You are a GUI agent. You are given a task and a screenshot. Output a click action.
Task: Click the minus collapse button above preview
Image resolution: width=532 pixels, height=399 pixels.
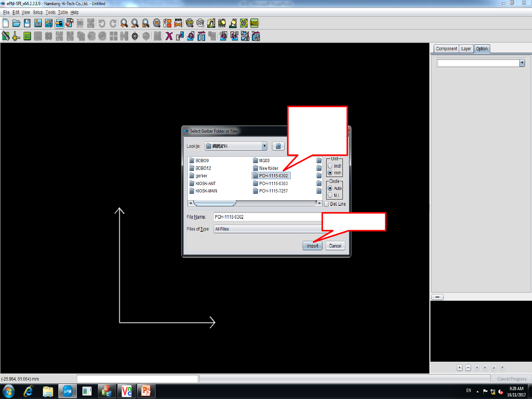pos(437,297)
